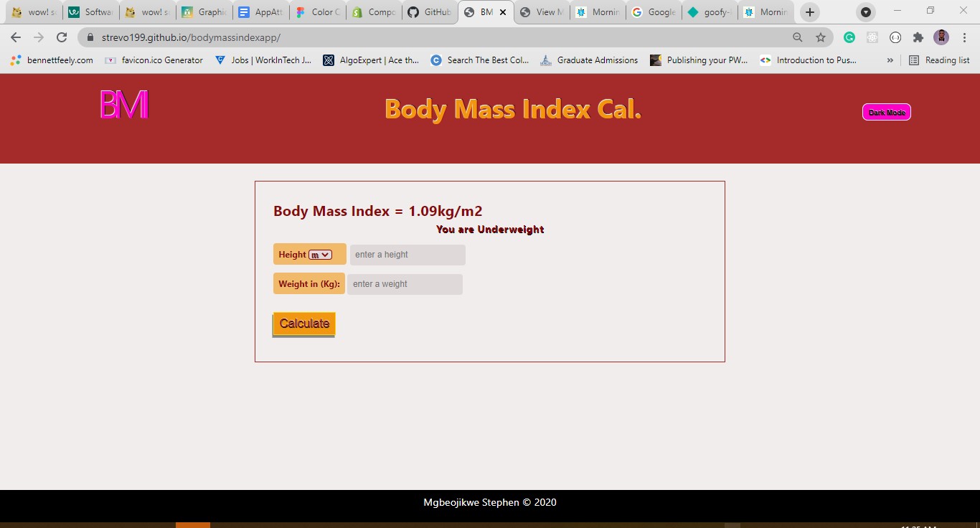Click the browser Back arrow
Viewport: 980px width, 528px height.
[16, 37]
